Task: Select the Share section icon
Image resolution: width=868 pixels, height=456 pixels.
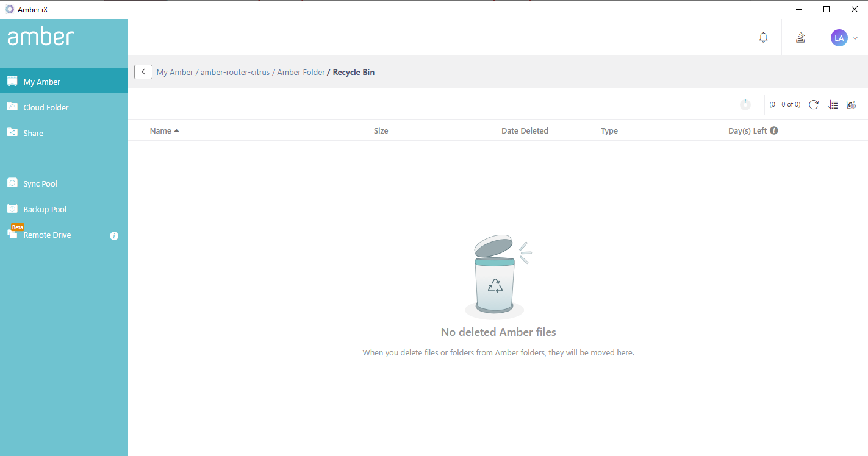Action: 12,132
